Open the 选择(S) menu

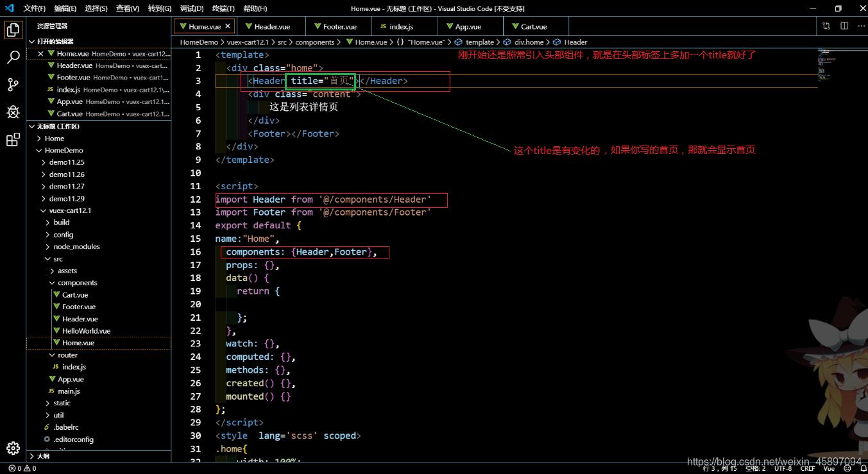coord(96,8)
